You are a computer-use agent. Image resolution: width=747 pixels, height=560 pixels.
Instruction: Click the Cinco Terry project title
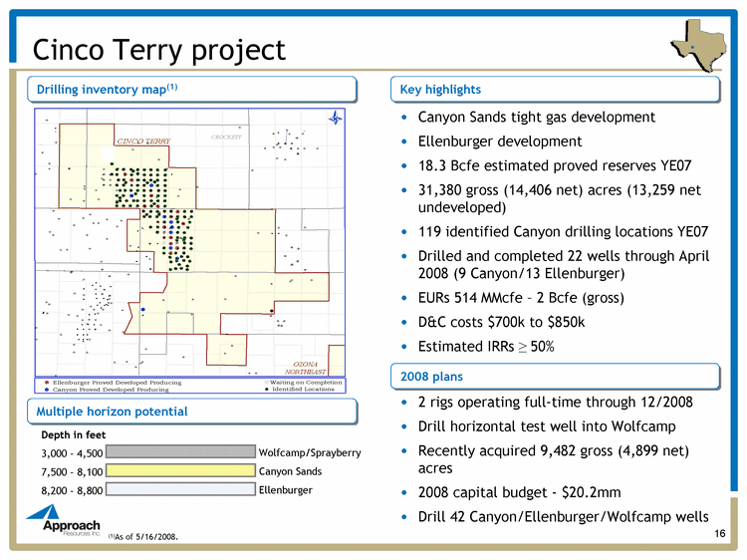159,49
